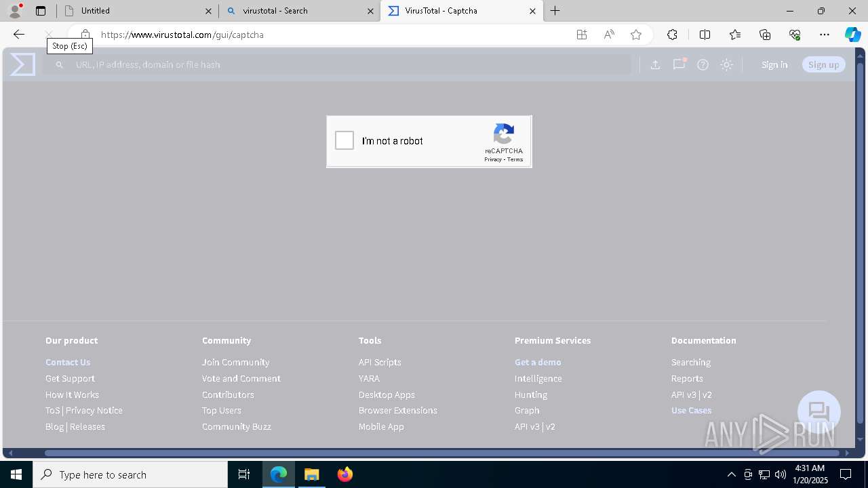The image size is (868, 488).
Task: Enable Read aloud icon in address bar
Action: (609, 35)
